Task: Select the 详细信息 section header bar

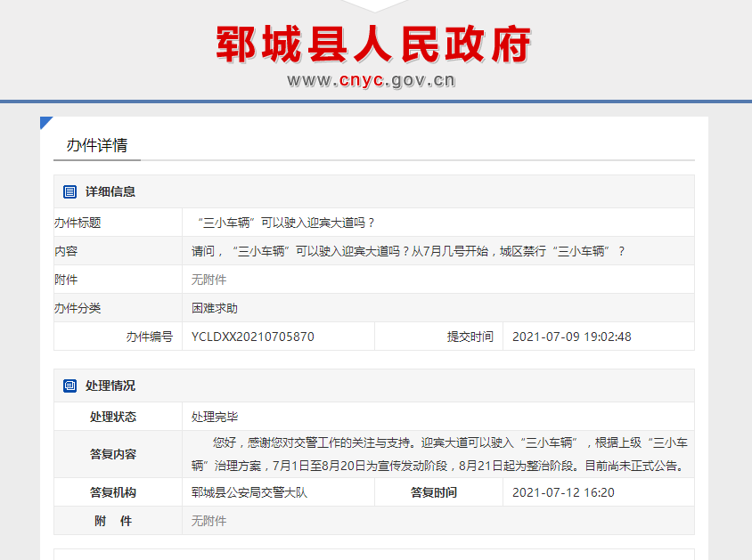Action: (374, 191)
